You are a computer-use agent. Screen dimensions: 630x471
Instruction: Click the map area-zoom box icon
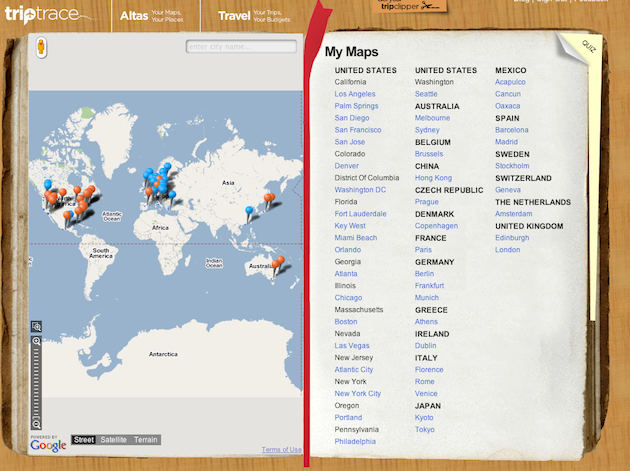point(37,326)
